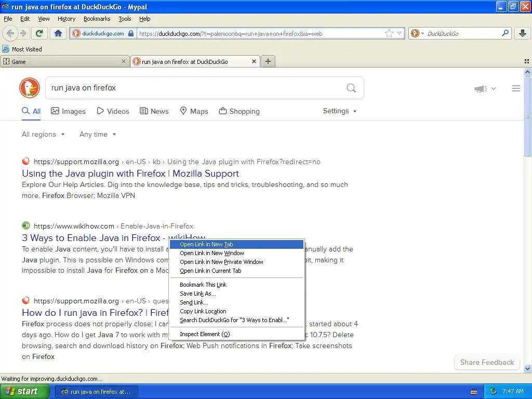
Task: Expand the chevron beside the megaphone
Action: click(x=494, y=88)
